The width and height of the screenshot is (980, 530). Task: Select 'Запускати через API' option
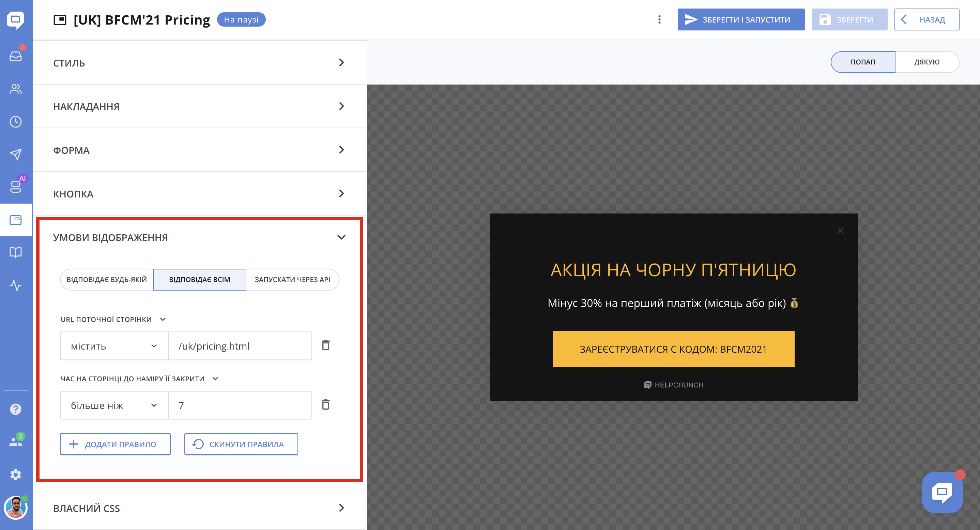click(x=292, y=279)
